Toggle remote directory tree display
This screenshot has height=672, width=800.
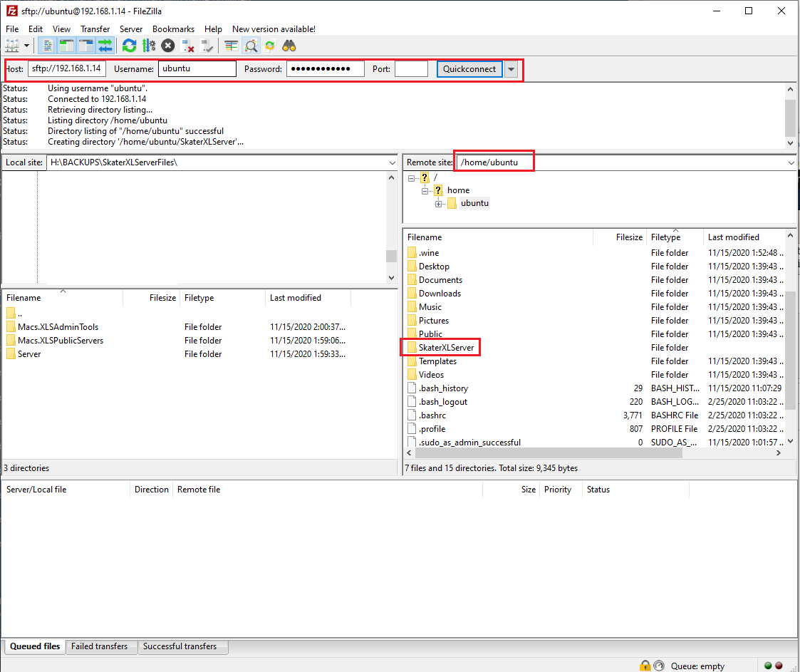(x=85, y=46)
